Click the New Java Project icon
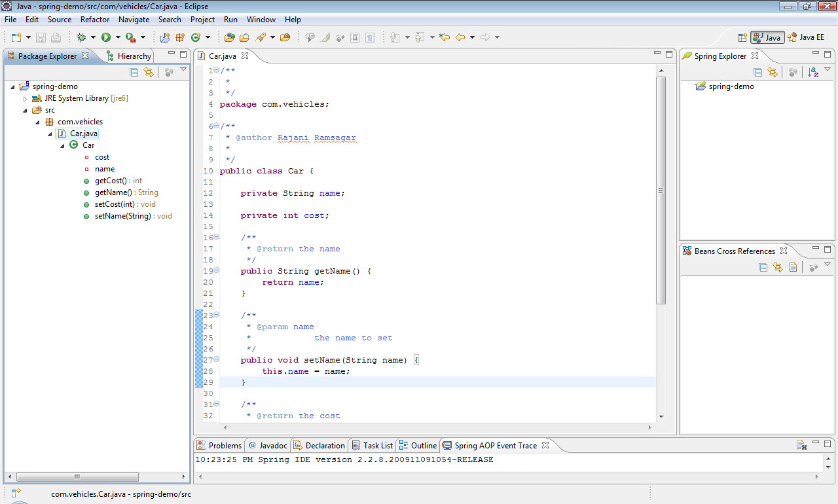 point(164,37)
